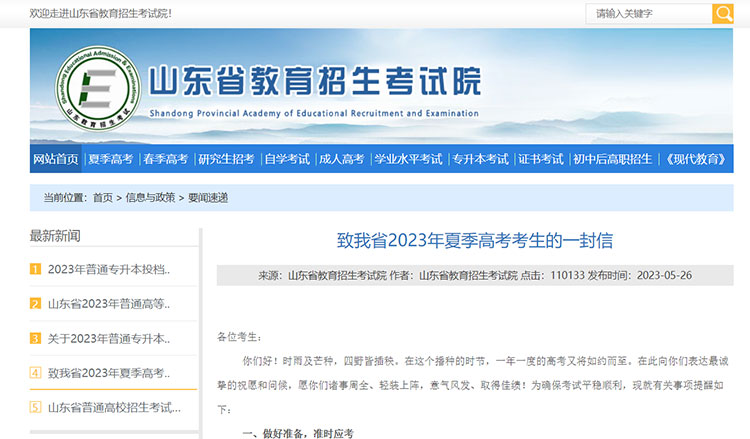The height and width of the screenshot is (439, 750).
Task: Click the Shandong exam academy logo
Action: 97,88
